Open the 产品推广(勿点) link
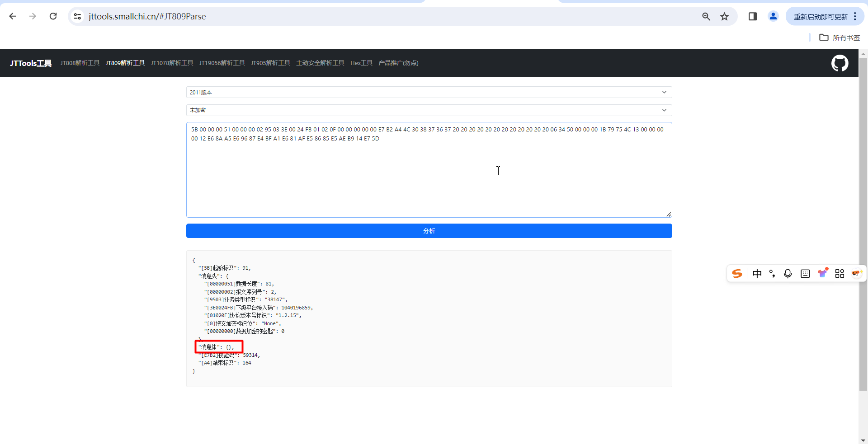The height and width of the screenshot is (444, 868). 398,63
